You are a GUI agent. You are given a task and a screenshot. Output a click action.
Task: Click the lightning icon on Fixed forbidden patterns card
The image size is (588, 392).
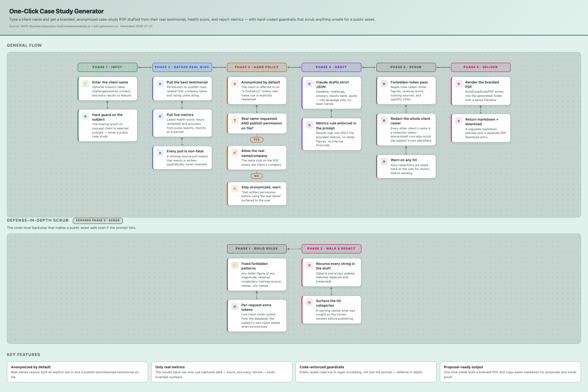[x=235, y=265]
